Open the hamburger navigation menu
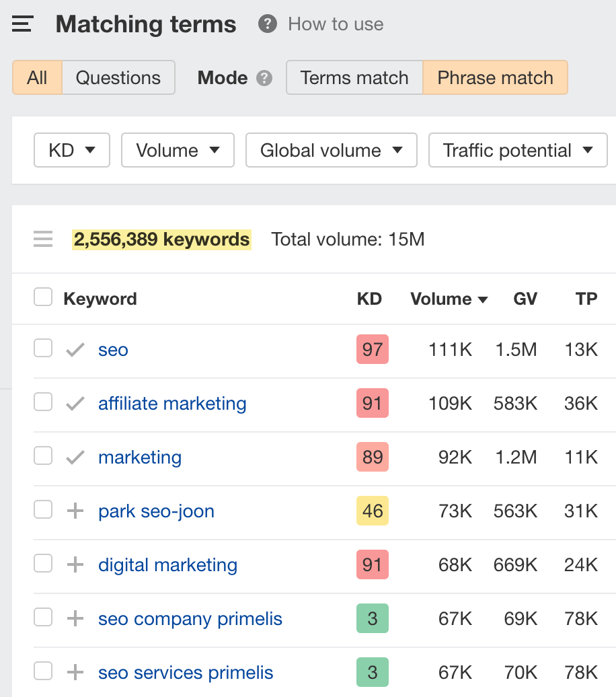This screenshot has height=697, width=616. pyautogui.click(x=22, y=24)
